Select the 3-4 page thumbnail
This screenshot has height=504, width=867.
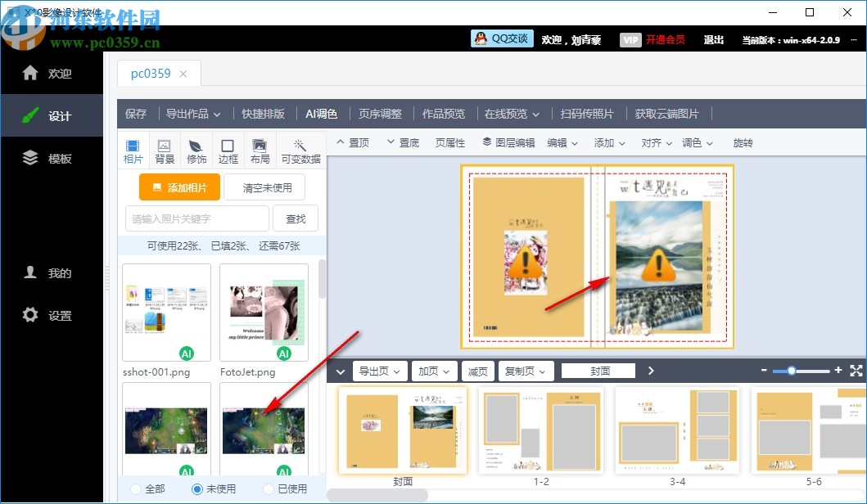point(677,430)
